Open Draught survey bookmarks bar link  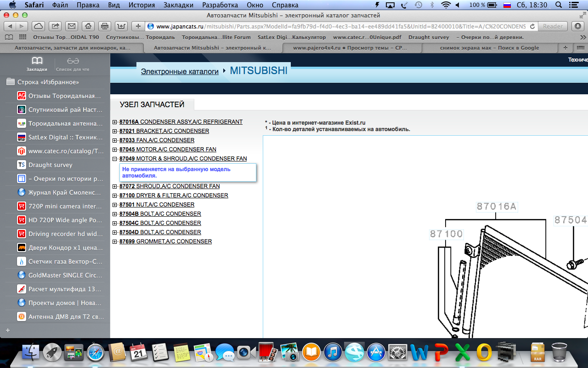tap(429, 37)
